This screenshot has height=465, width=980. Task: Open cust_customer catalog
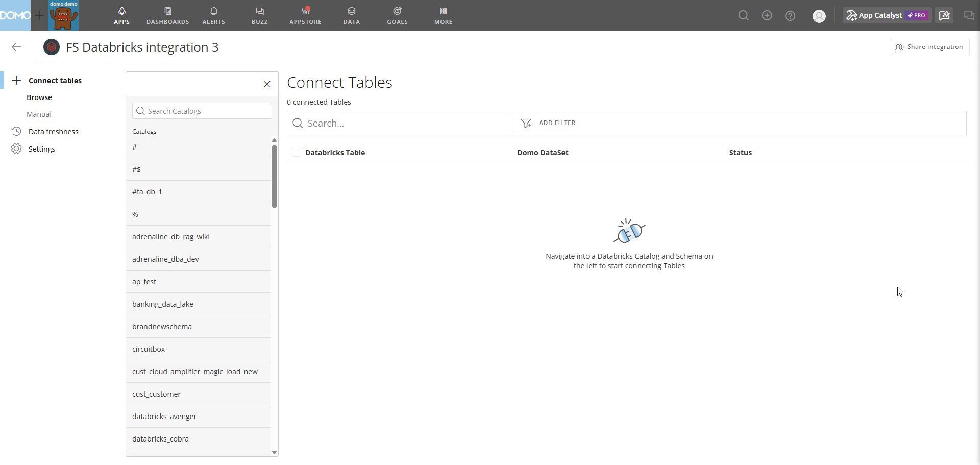198,394
